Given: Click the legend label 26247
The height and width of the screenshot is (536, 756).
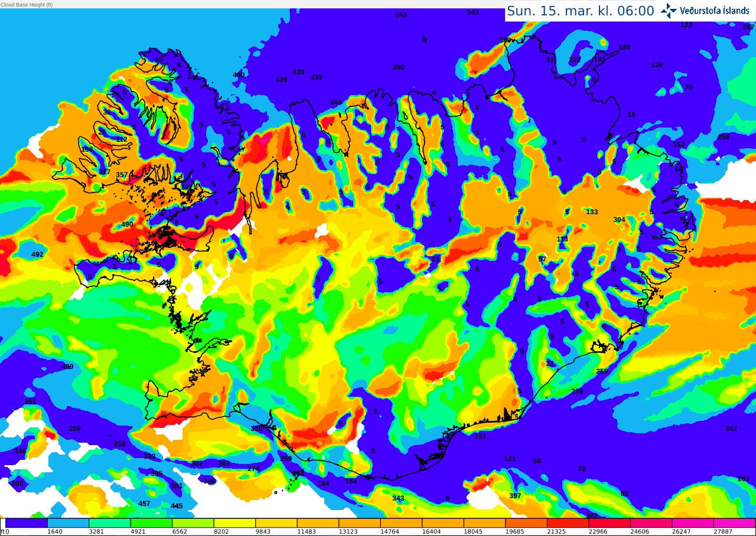Looking at the screenshot, I should tap(682, 532).
